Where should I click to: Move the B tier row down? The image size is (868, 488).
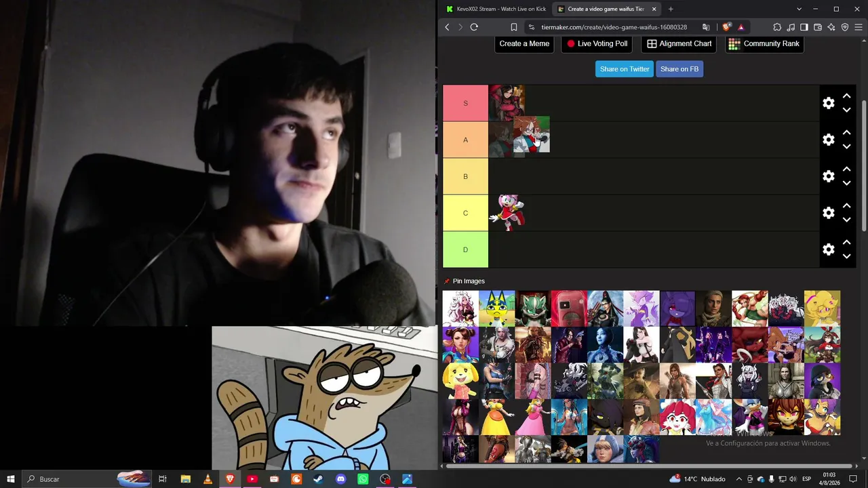click(846, 183)
